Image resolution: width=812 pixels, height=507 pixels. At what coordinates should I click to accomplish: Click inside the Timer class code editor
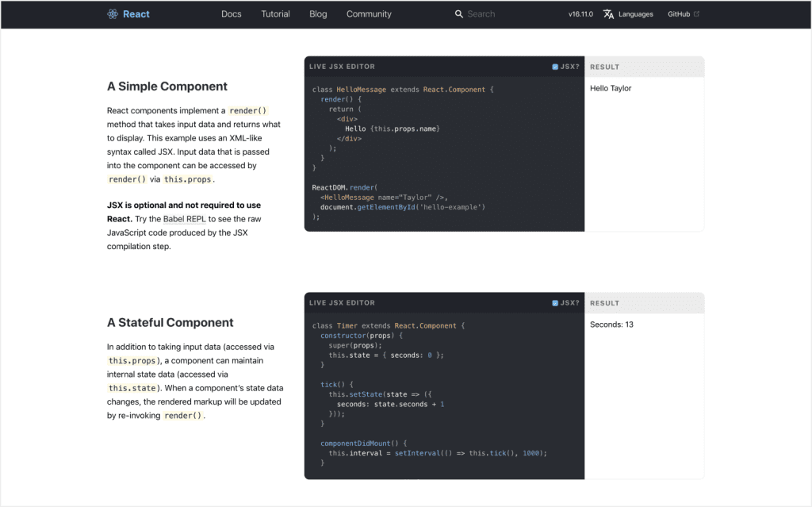(x=444, y=395)
